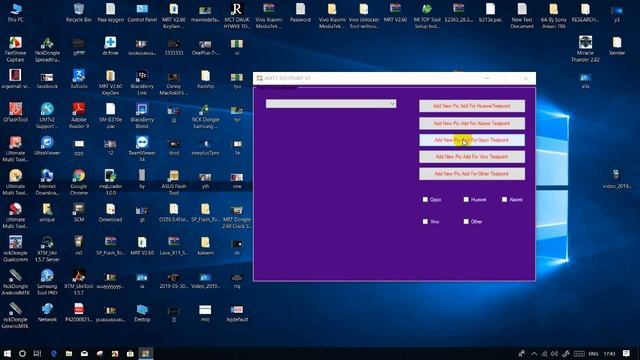Select Network desktop icon
The height and width of the screenshot is (360, 640).
[x=47, y=313]
